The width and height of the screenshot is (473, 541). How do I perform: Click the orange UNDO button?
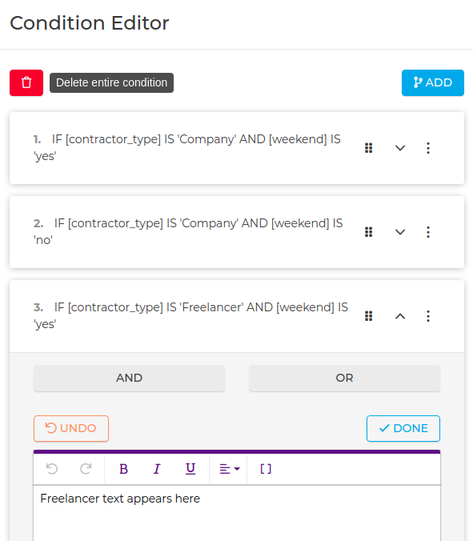[x=71, y=429]
